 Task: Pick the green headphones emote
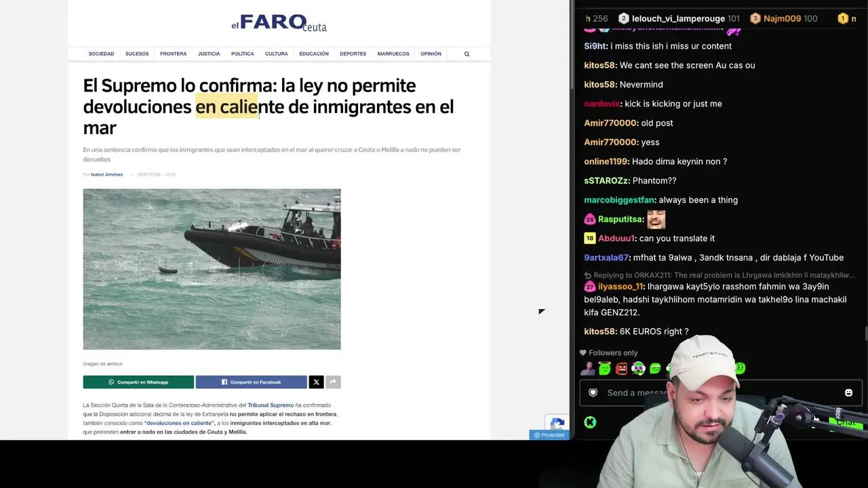638,369
